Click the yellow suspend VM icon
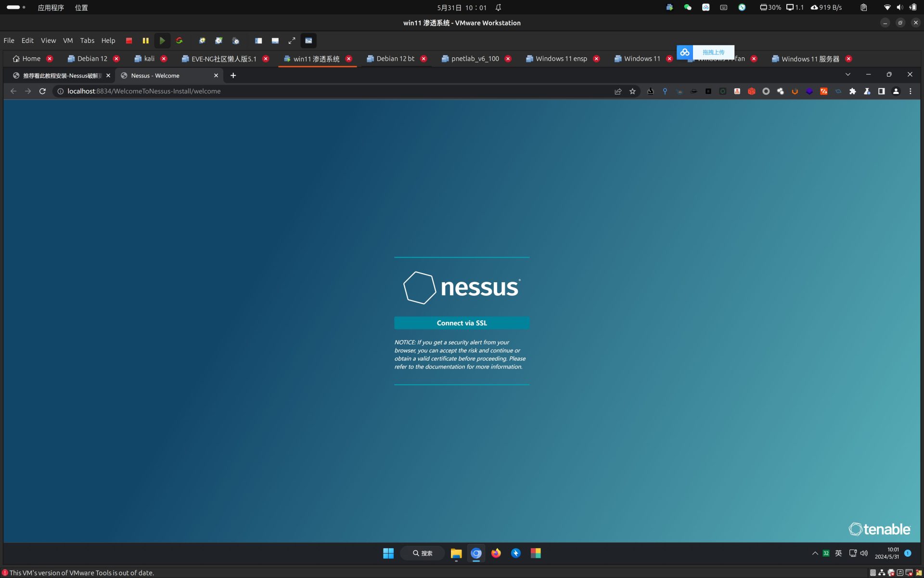This screenshot has height=578, width=924. tap(146, 41)
